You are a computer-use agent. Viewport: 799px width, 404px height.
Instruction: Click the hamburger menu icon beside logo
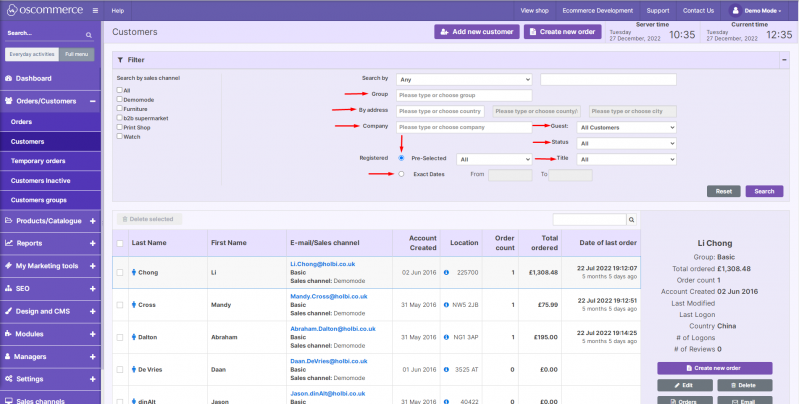click(x=95, y=10)
